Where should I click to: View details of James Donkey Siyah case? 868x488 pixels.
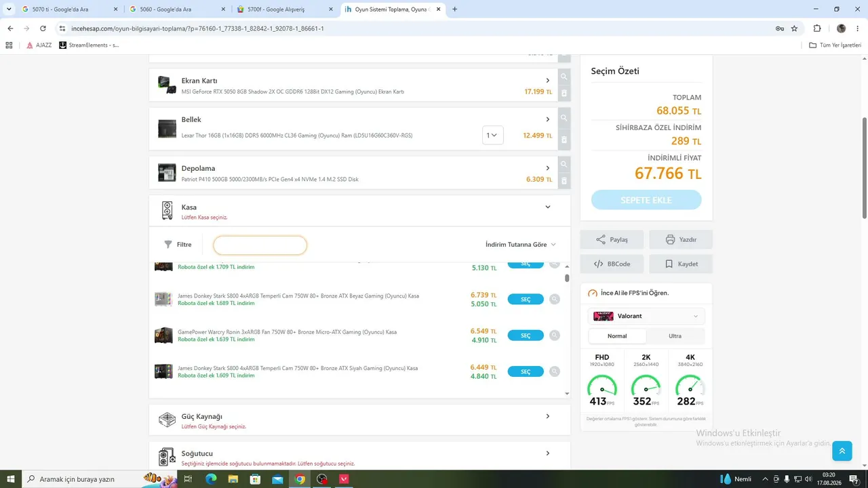click(555, 371)
